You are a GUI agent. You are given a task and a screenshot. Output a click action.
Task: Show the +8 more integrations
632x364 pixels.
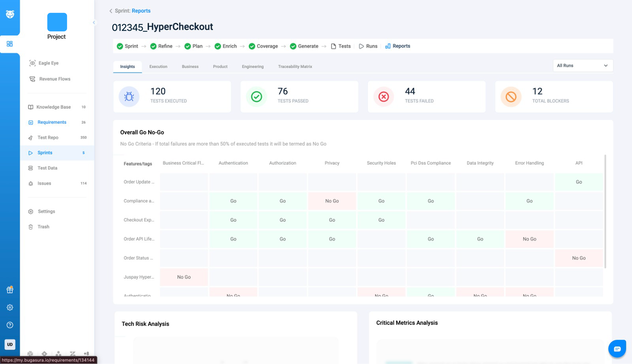(86, 353)
